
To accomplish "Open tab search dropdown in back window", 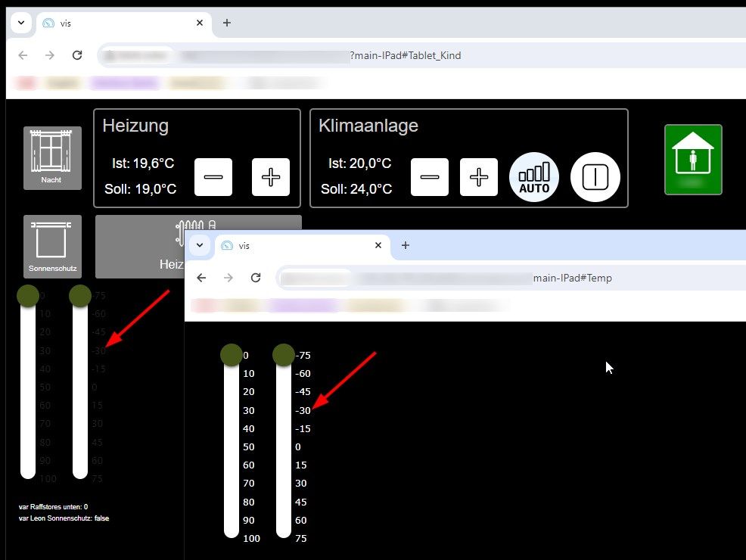I will 21,23.
